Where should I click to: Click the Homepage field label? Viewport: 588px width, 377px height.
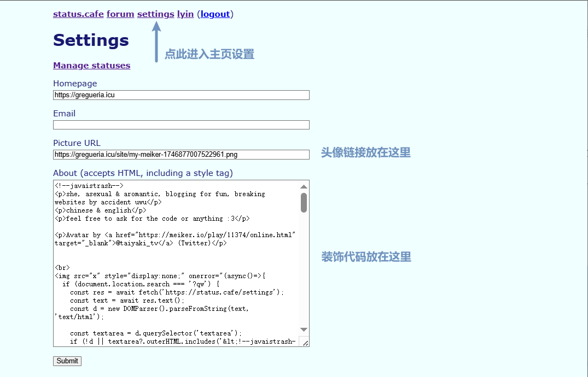pos(75,84)
